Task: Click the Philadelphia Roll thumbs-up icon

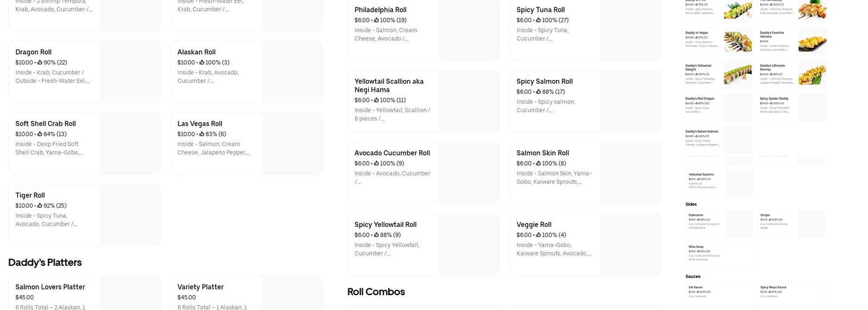Action: coord(376,20)
